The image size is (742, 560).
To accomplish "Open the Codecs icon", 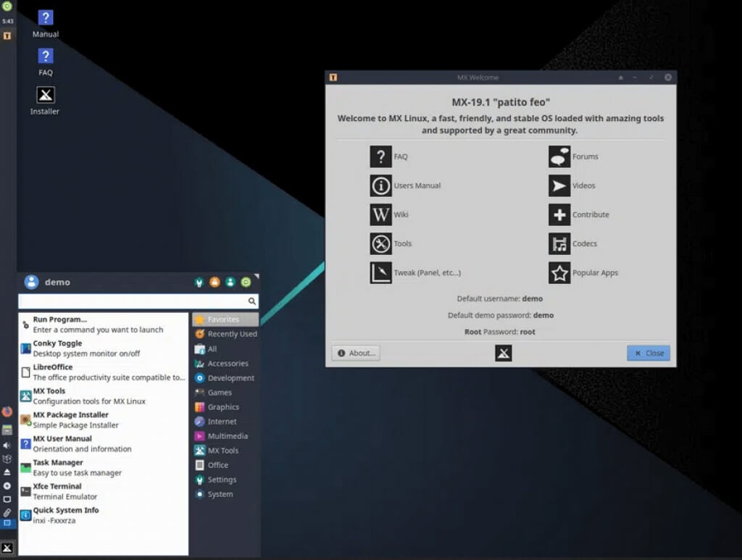I will click(x=559, y=243).
